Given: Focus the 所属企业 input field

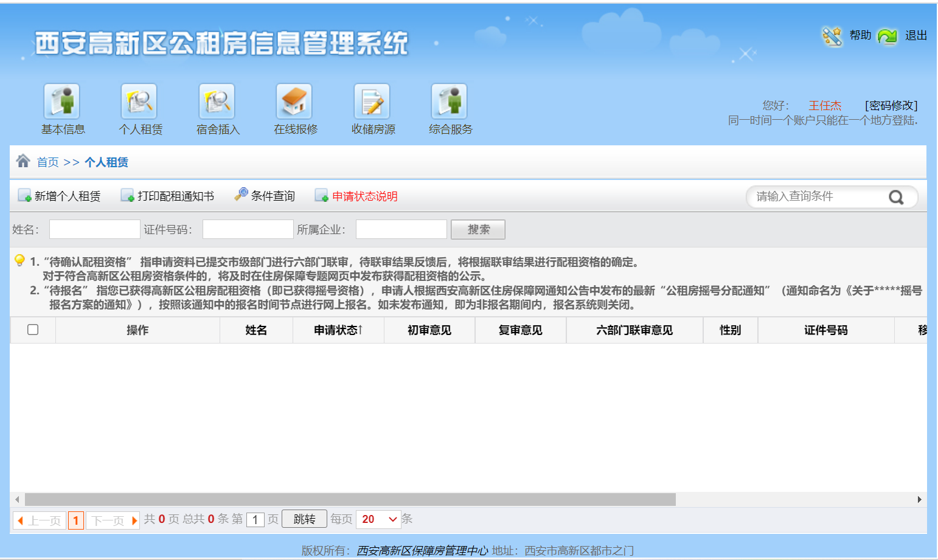Looking at the screenshot, I should (401, 229).
